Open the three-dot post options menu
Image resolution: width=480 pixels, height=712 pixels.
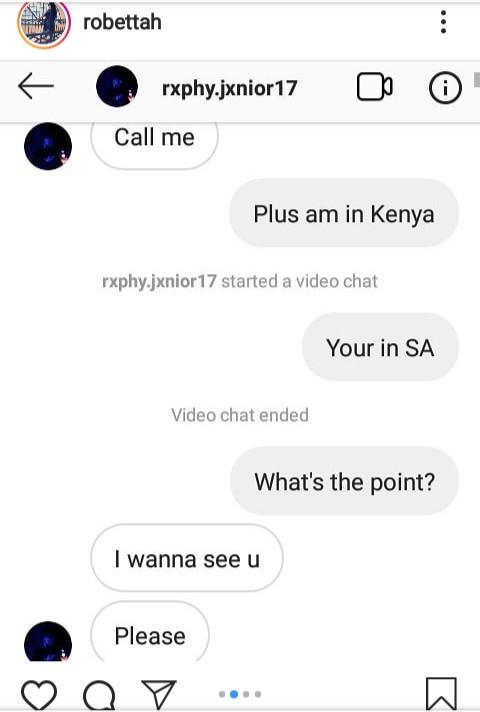point(443,22)
